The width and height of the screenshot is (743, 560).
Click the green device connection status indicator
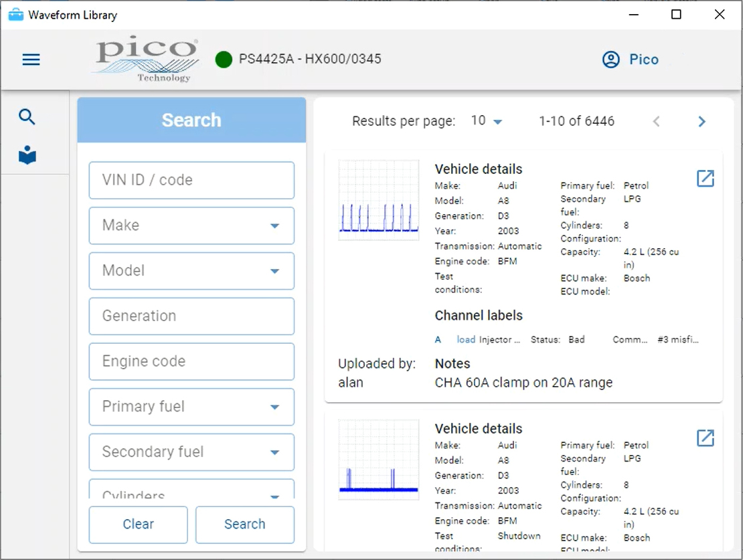pos(224,60)
